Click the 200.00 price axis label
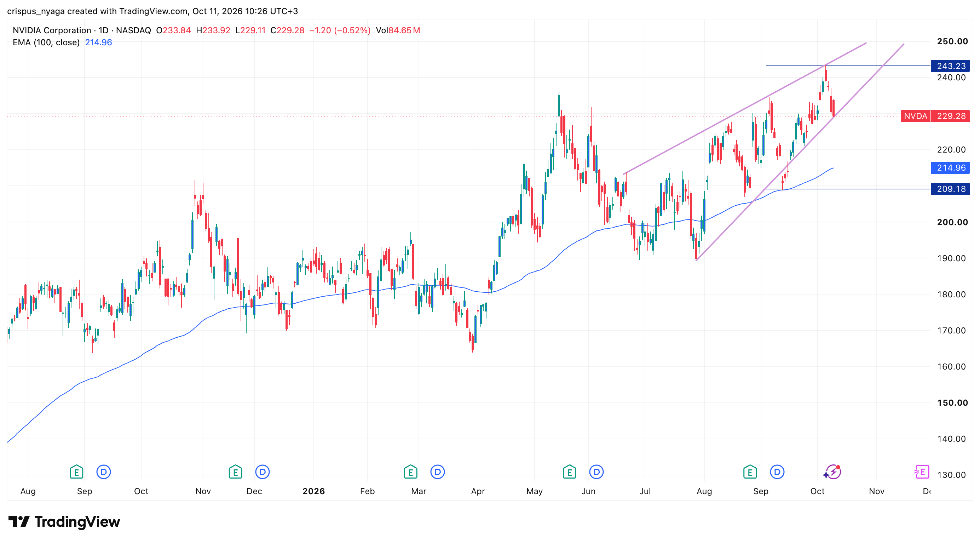 tap(952, 222)
